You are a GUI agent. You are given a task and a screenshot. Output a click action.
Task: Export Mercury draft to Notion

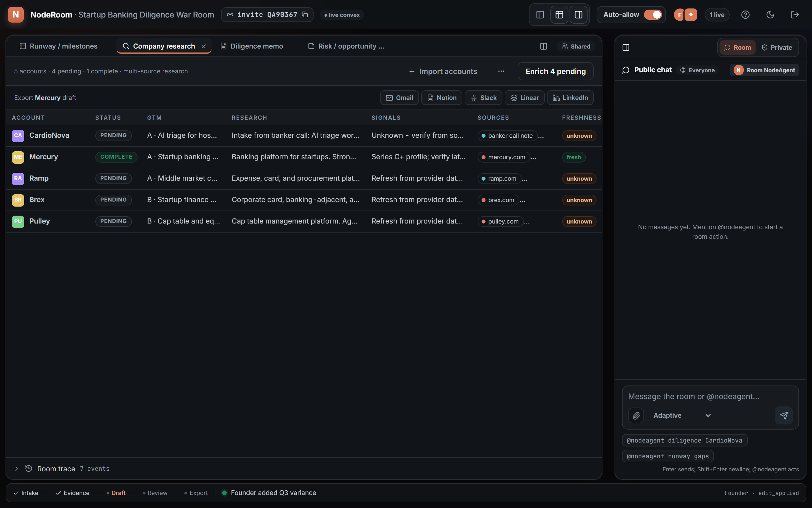coord(442,98)
